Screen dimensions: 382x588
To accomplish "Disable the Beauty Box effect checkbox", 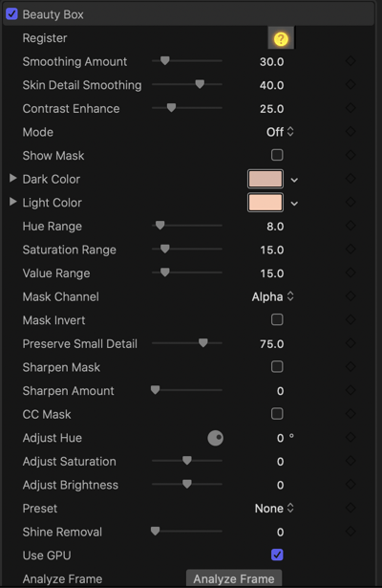I will [12, 14].
